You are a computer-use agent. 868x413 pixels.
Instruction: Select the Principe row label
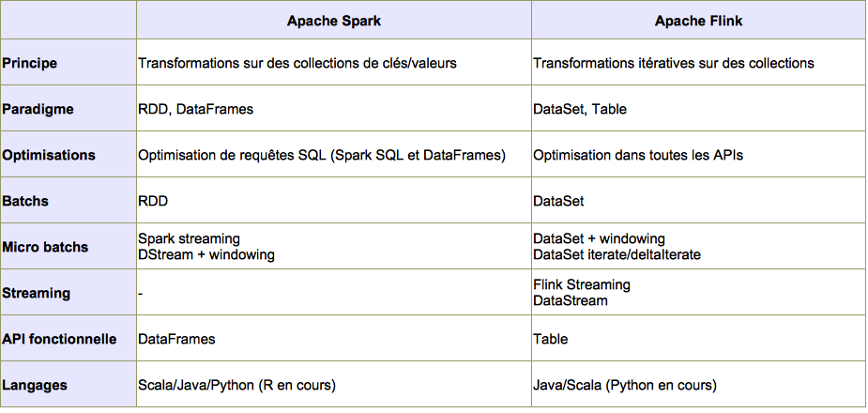tap(30, 63)
